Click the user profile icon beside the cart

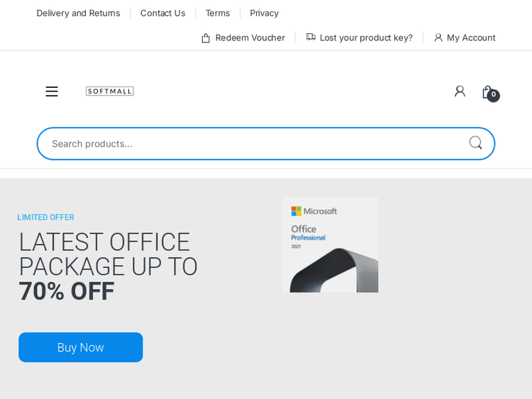(x=460, y=91)
